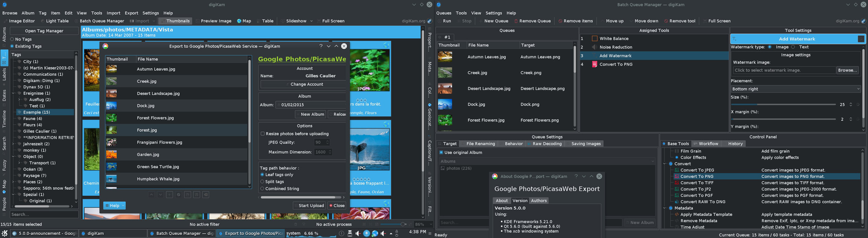Collapse the Ereignisse tag tree node
The height and width of the screenshot is (238, 868).
tap(13, 93)
